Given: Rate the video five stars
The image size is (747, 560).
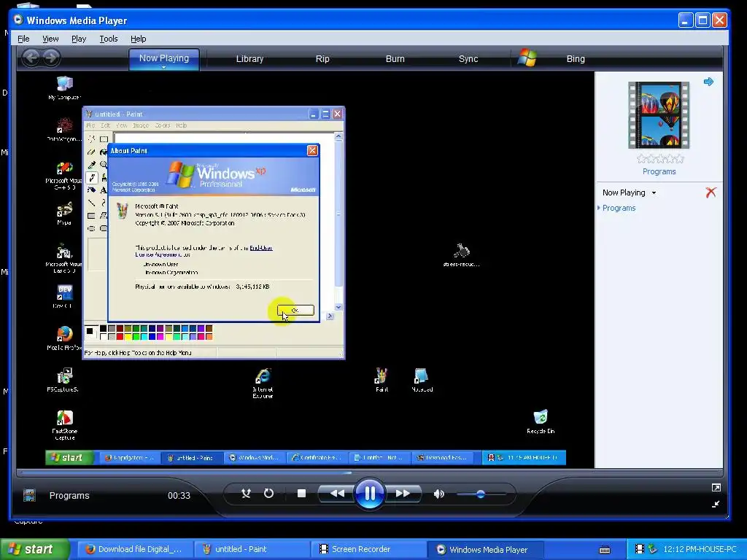Looking at the screenshot, I should click(x=679, y=159).
